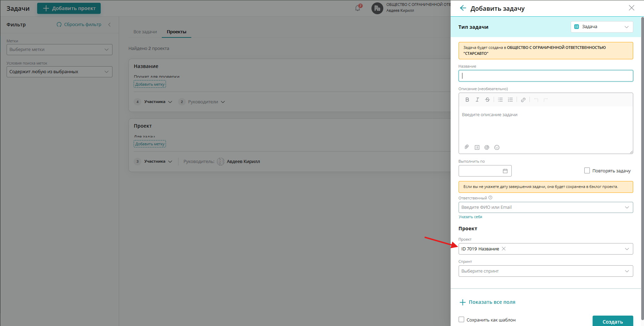Insert a bulleted list in description

click(x=500, y=100)
